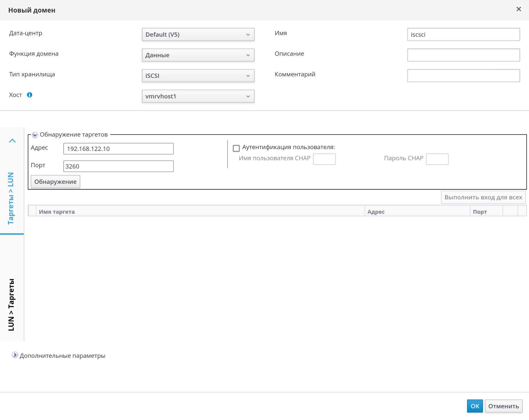Collapse the Обнаружение таргетов section
This screenshot has height=420, width=529.
[35, 135]
